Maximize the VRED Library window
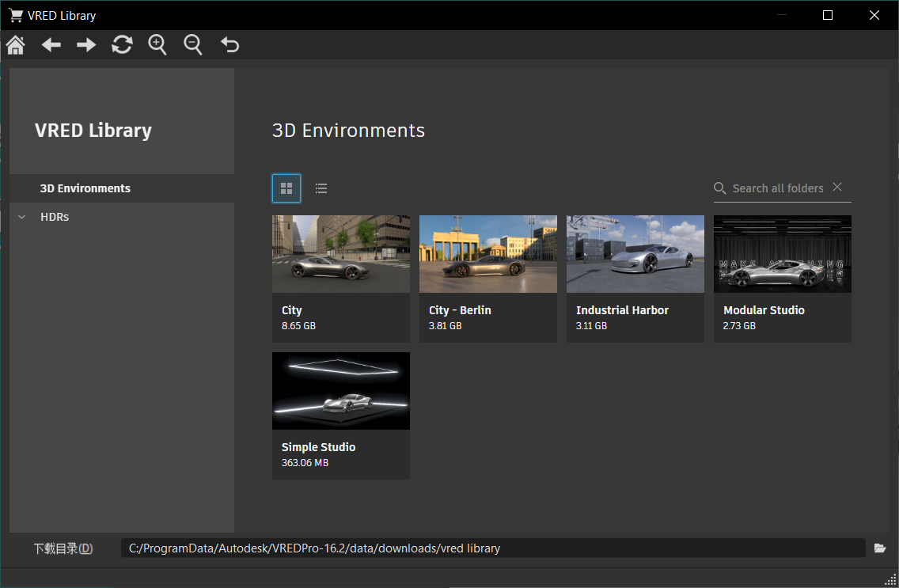 (827, 16)
